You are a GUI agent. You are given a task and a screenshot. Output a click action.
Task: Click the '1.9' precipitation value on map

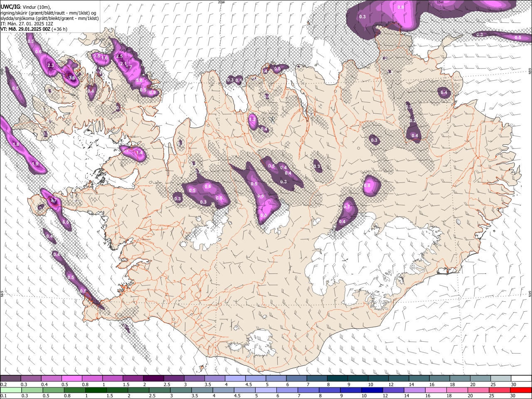pos(35,164)
